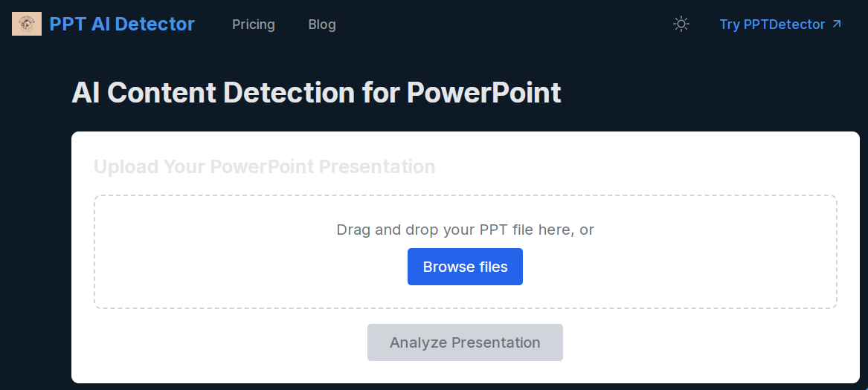Image resolution: width=868 pixels, height=390 pixels.
Task: Click the 'AI Content Detection for PowerPoint' heading
Action: coord(316,93)
